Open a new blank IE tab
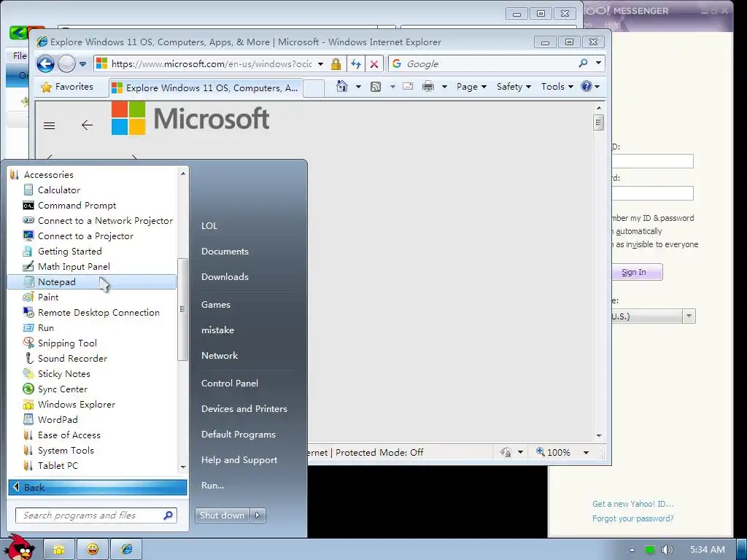Screen dimensions: 747x560 point(314,88)
